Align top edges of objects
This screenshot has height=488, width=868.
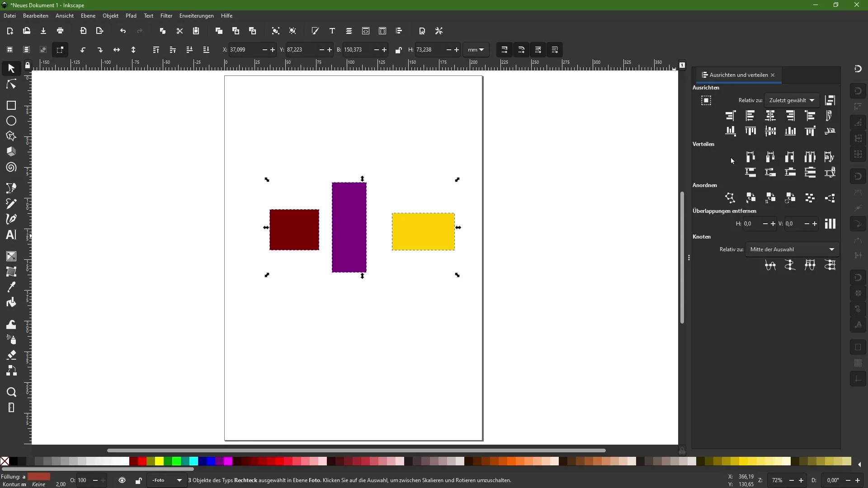click(x=750, y=131)
